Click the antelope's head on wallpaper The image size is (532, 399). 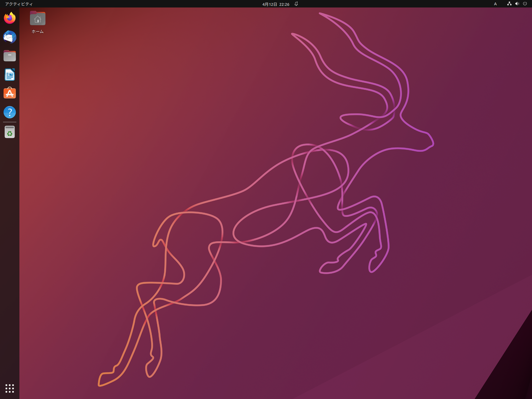[416, 139]
